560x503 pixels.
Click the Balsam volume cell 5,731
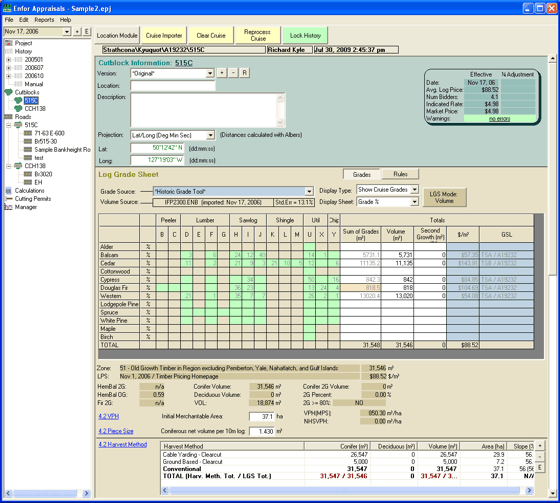(x=397, y=255)
